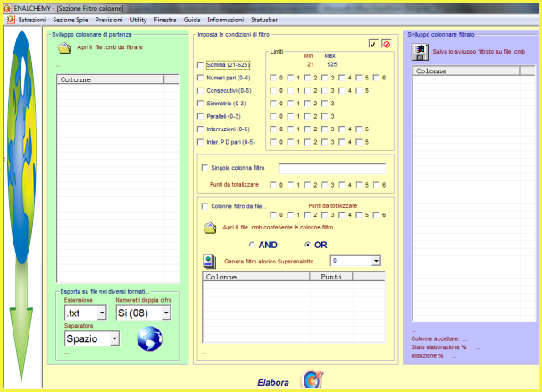Screen dimensions: 542x392
Task: Check limit 5 for Interruzioni row
Action: coord(359,129)
